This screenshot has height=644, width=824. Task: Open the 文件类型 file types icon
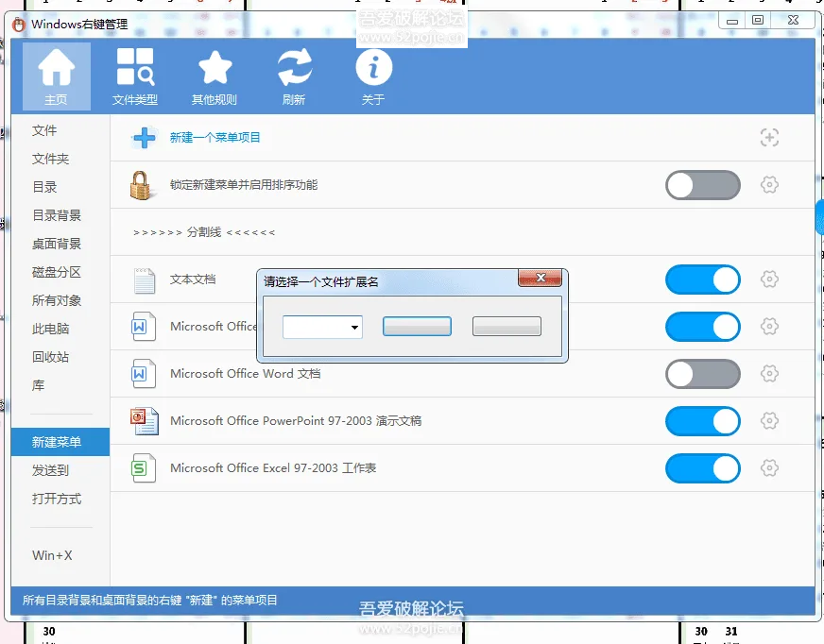tap(135, 76)
